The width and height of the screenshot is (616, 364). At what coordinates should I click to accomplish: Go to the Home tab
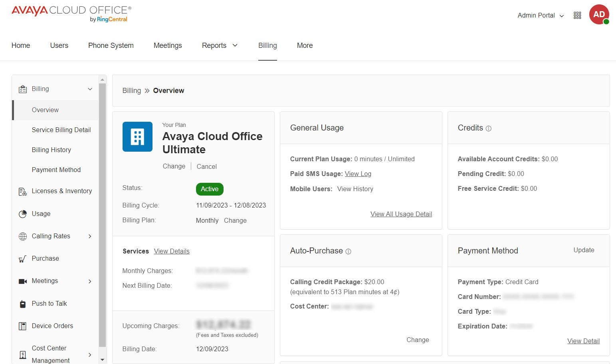21,45
